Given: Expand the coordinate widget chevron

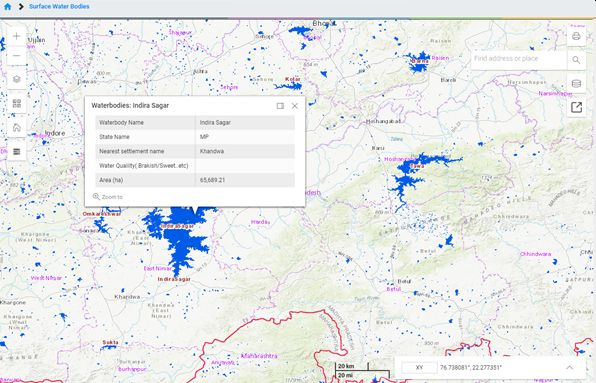Looking at the screenshot, I should coord(569,367).
